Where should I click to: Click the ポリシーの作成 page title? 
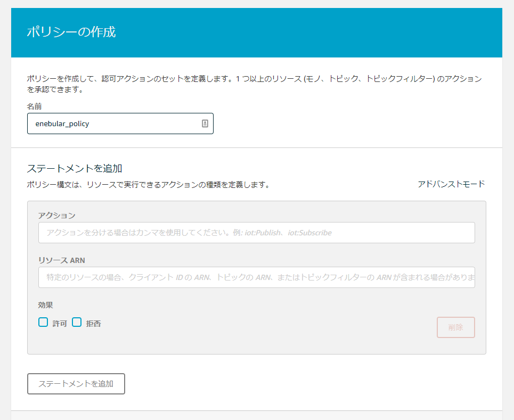[x=71, y=32]
